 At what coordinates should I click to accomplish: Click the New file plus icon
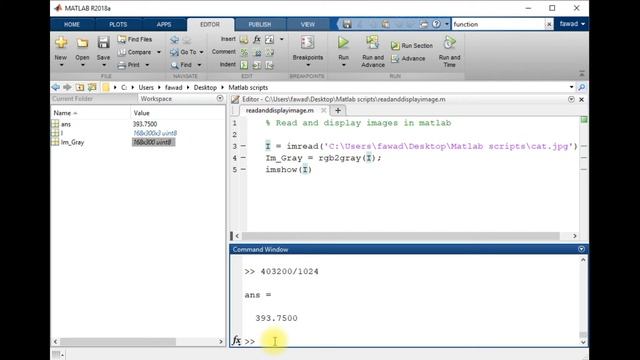pos(61,43)
